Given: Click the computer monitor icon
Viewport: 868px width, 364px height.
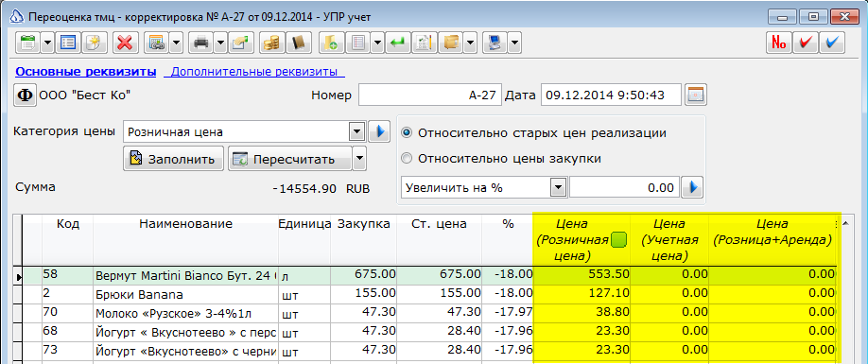Looking at the screenshot, I should pos(495,43).
